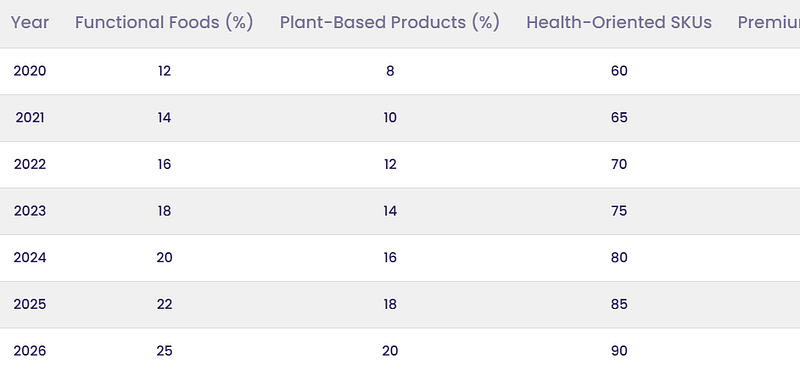Click the 2025 year cell
Screen dimensions: 800x371
click(30, 305)
